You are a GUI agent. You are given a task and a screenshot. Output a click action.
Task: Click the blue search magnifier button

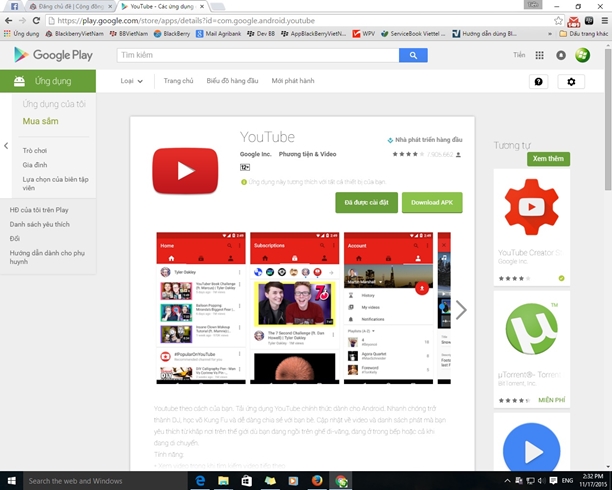(413, 55)
